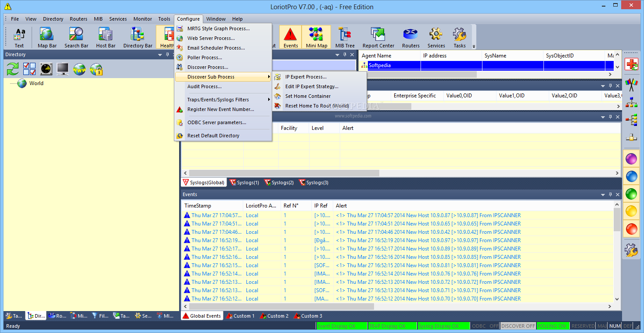The height and width of the screenshot is (333, 644).
Task: Pin or unpin the Directory panel
Action: point(167,55)
